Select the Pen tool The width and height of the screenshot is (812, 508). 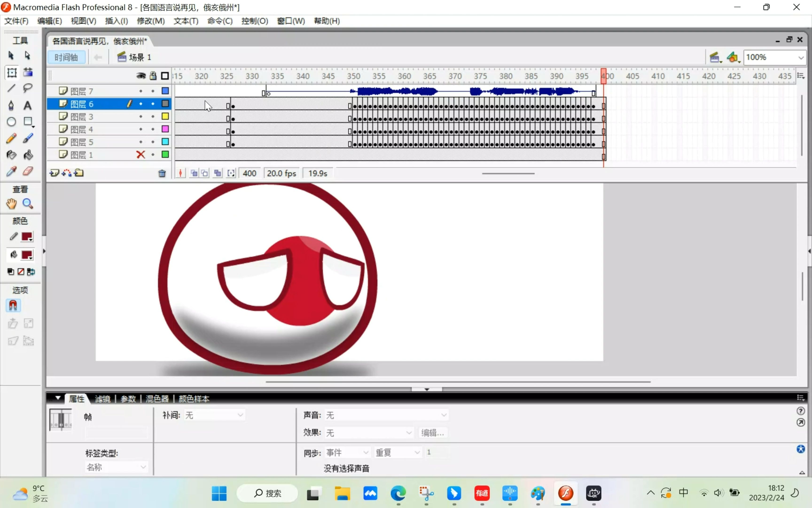click(x=11, y=105)
